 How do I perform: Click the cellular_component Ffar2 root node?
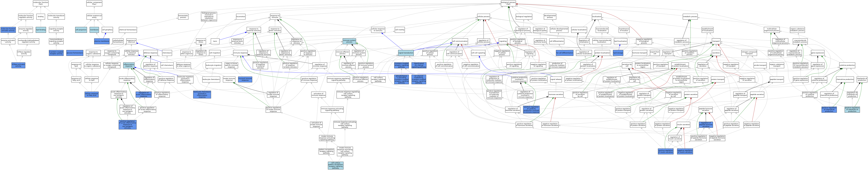[94, 3]
